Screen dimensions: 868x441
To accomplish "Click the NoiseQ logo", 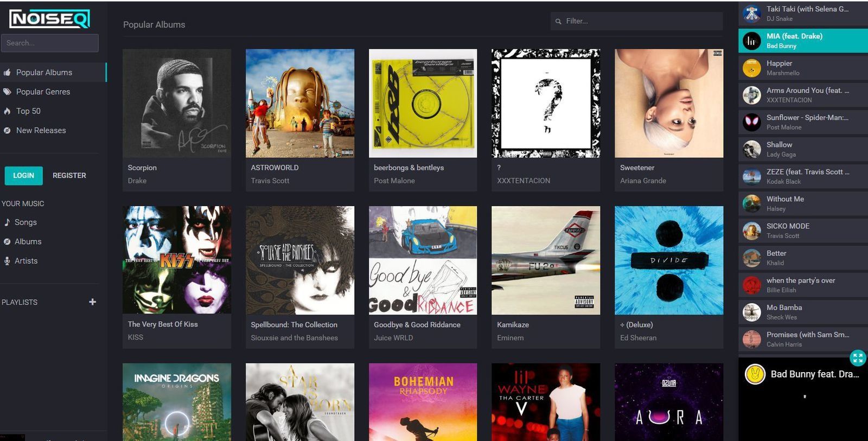I will [x=49, y=19].
